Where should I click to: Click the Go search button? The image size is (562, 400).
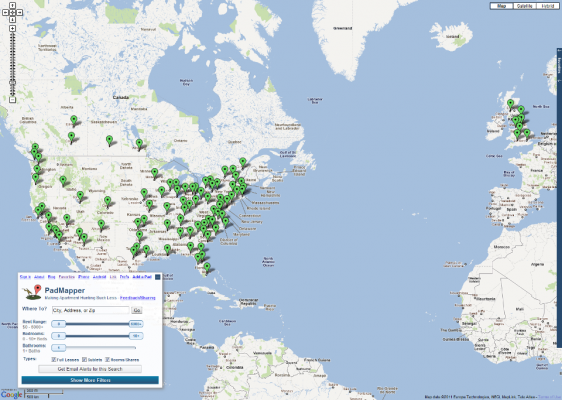[137, 310]
